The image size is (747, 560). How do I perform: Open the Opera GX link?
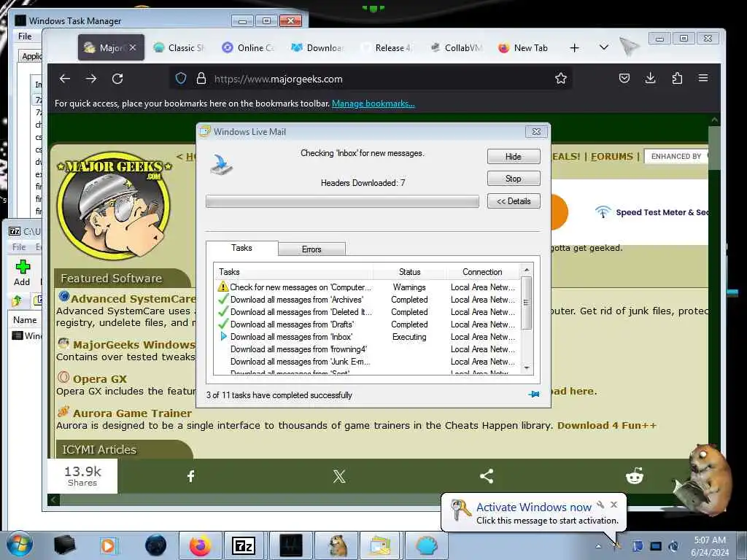tap(99, 379)
